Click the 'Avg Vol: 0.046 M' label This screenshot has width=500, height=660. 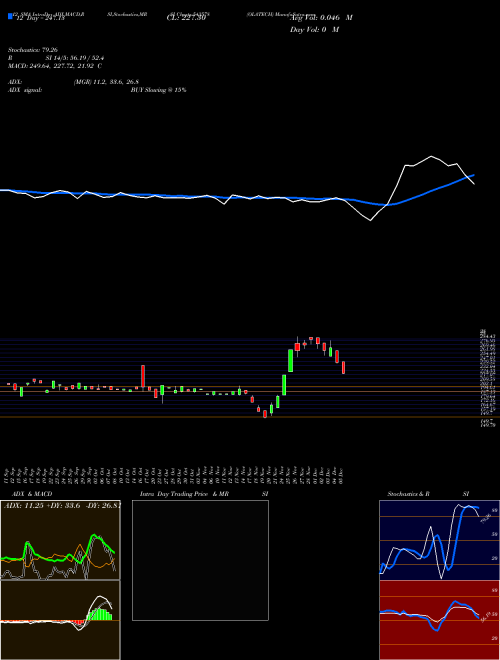point(321,18)
